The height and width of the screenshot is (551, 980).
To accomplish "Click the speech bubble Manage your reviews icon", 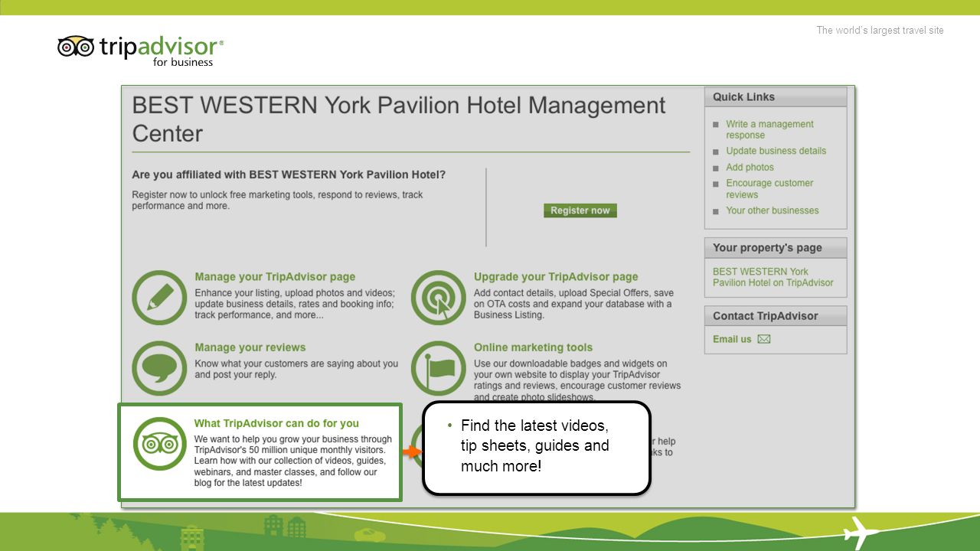I will coord(159,368).
